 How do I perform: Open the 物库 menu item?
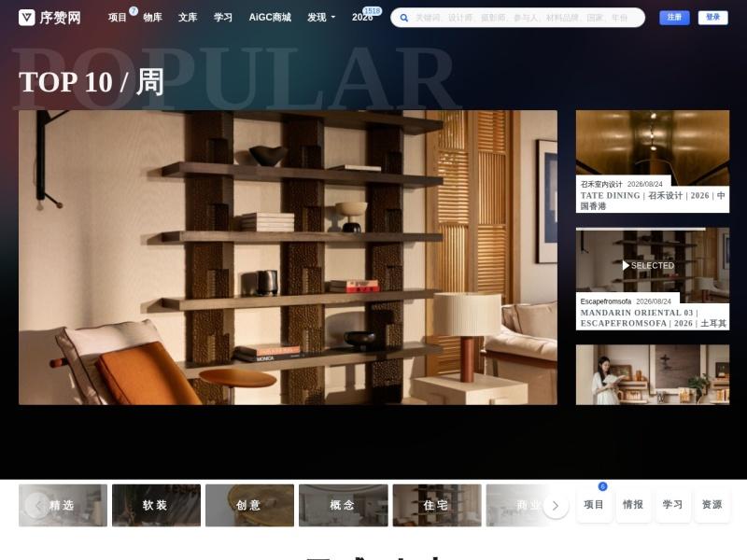(x=152, y=18)
